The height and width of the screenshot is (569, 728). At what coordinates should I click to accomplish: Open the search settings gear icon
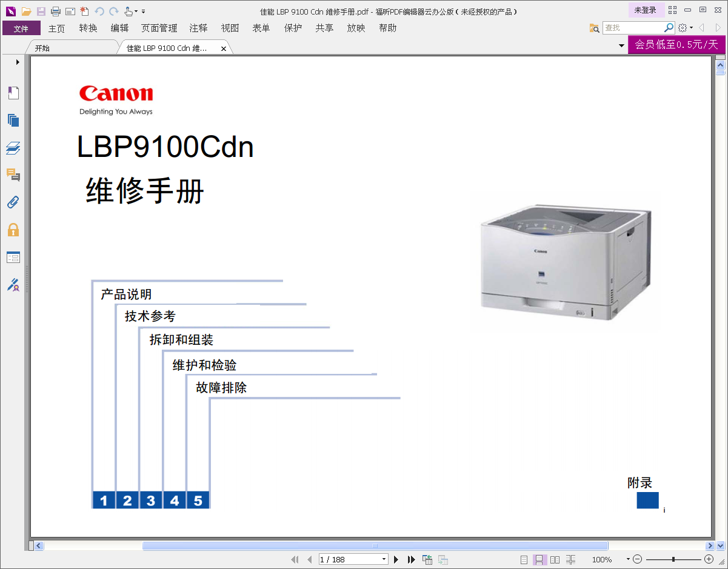(x=683, y=28)
